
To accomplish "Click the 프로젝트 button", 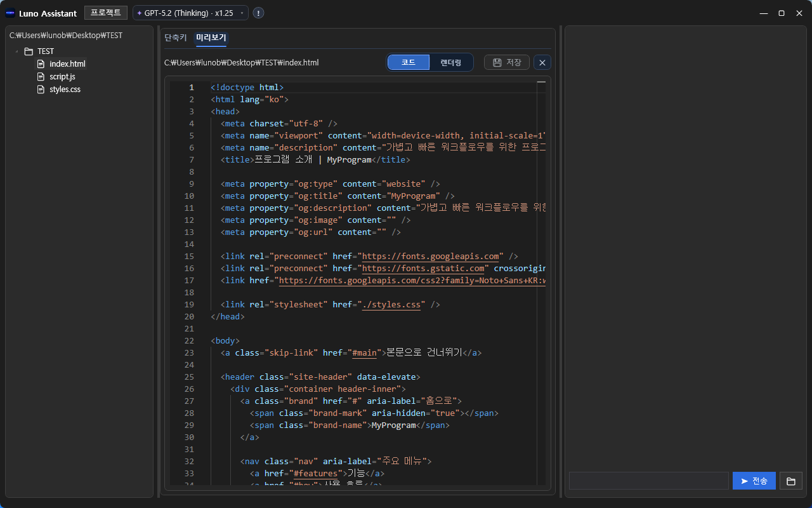I will [105, 13].
